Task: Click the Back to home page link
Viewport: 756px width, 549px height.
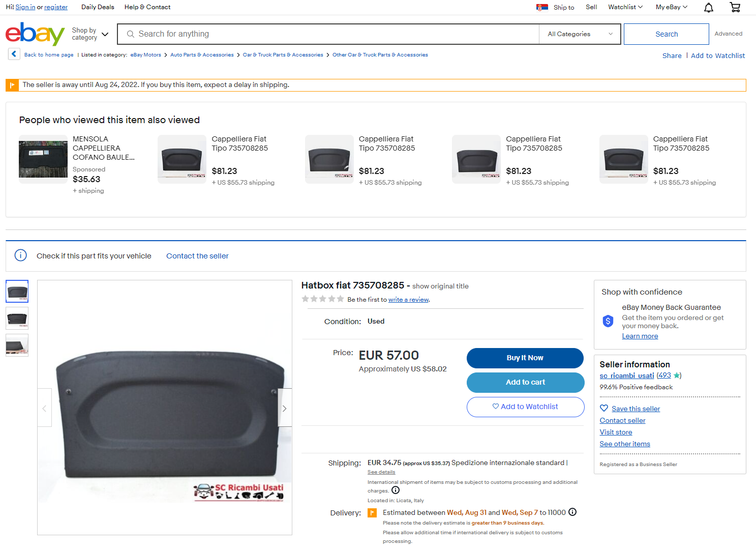Action: [x=49, y=54]
